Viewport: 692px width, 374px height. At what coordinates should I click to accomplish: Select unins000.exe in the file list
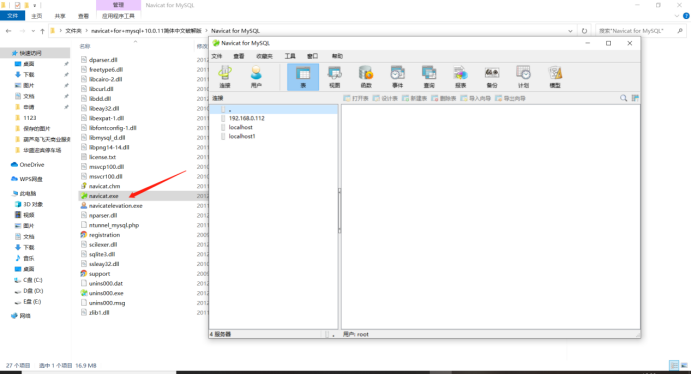click(x=106, y=293)
